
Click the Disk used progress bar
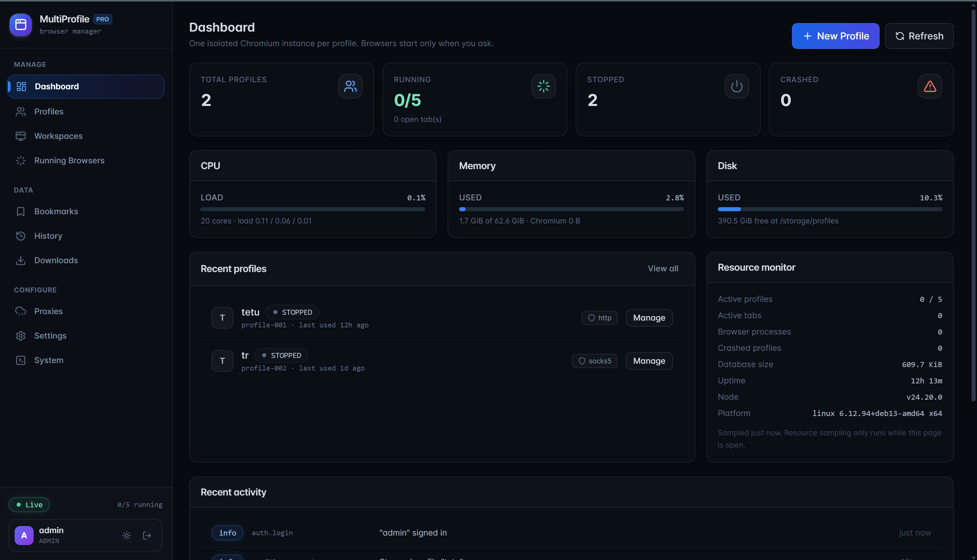pyautogui.click(x=830, y=209)
